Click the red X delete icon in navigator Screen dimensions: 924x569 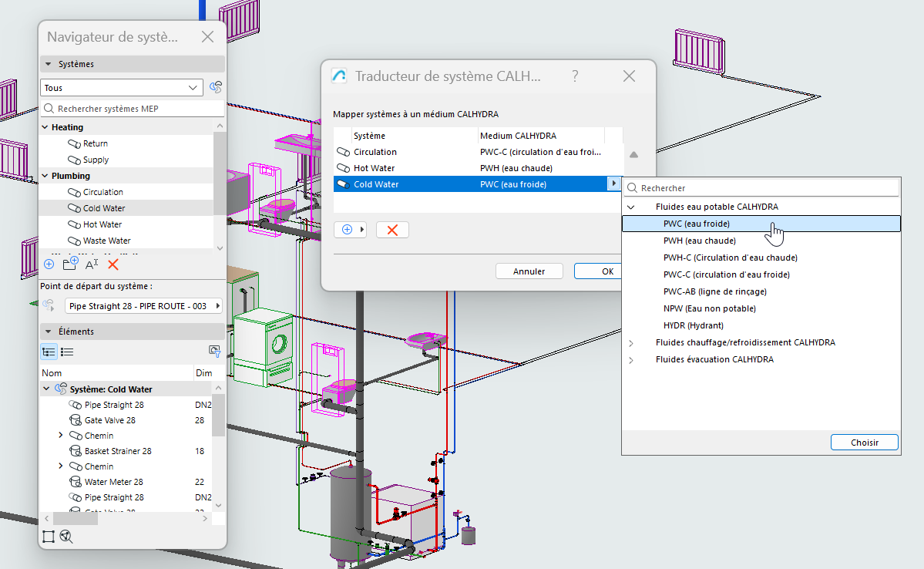(x=113, y=264)
